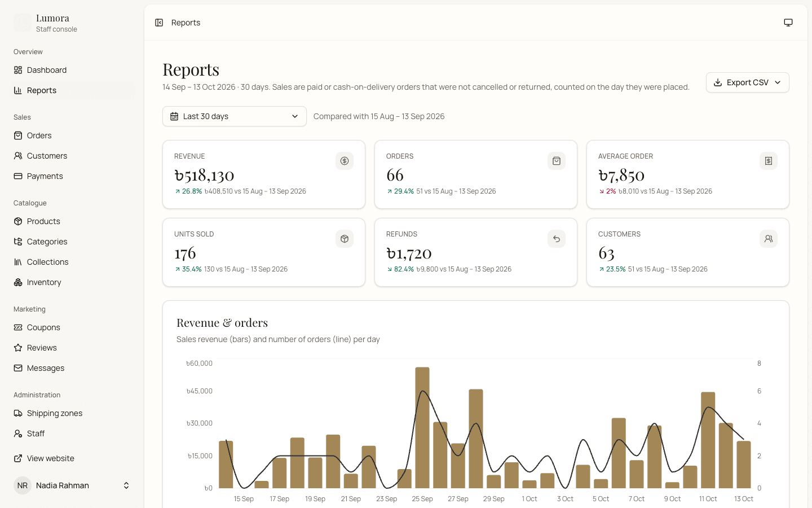812x508 pixels.
Task: Open the Inventory menu item
Action: (72, 282)
